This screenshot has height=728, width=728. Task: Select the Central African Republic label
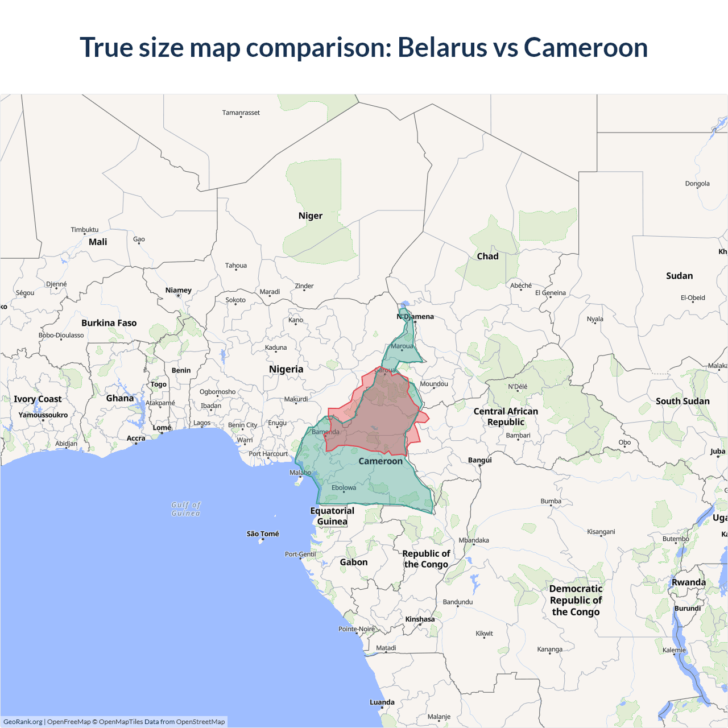506,416
